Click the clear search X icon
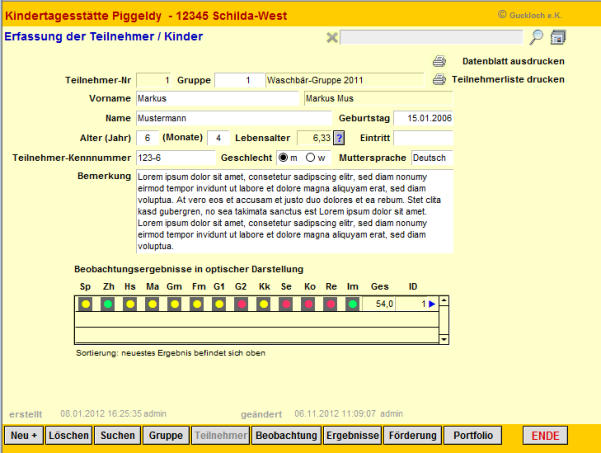Screen dimensions: 601x453 (x=332, y=38)
